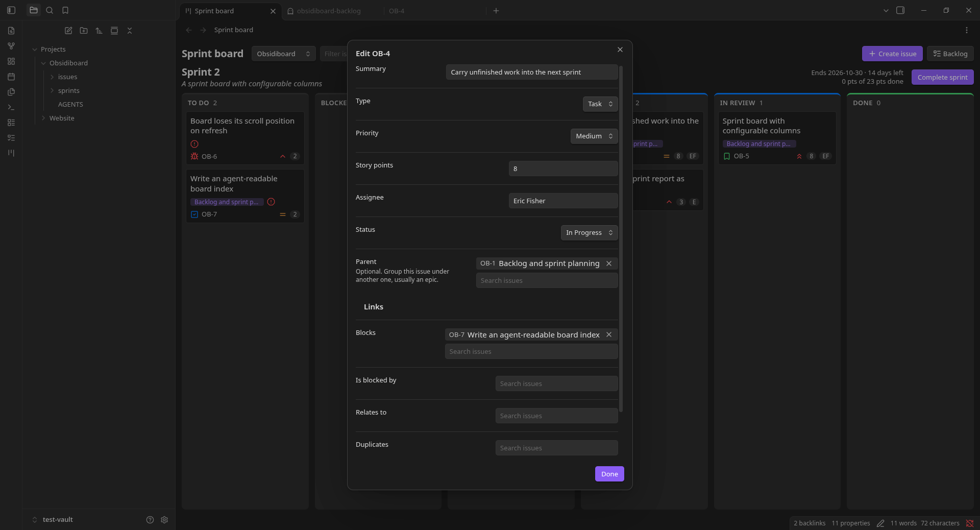Click the insert template ribbon icon

[11, 92]
